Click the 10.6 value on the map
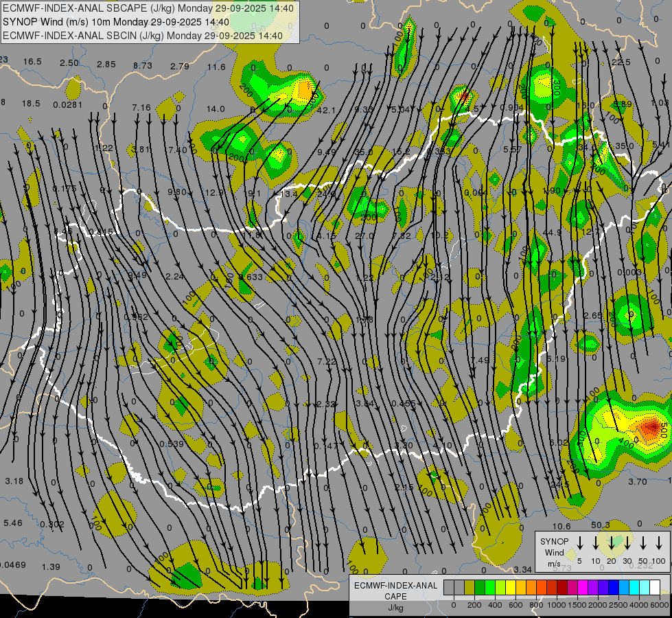This screenshot has width=672, height=618. [561, 526]
